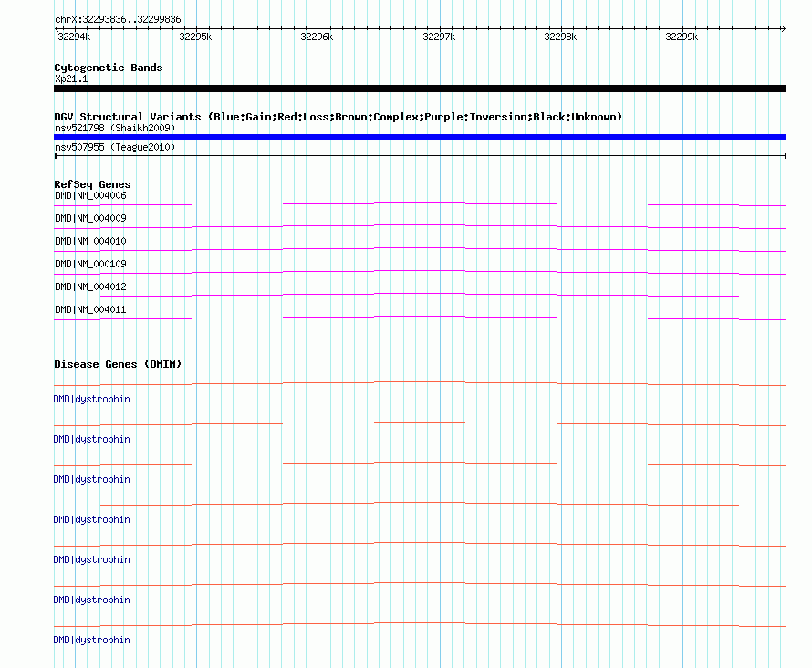
Task: Click the nsv521798 (Shaikh2009) variant label
Action: tap(115, 128)
